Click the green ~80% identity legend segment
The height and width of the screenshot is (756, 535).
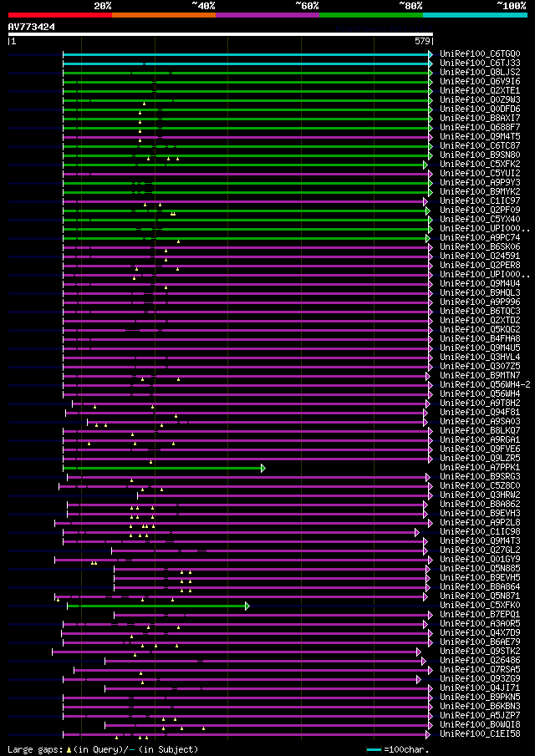click(371, 15)
